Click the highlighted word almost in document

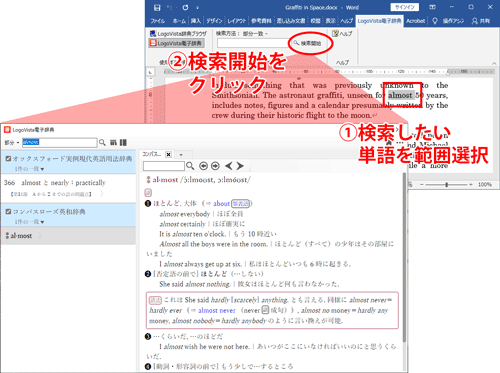pyautogui.click(x=400, y=95)
